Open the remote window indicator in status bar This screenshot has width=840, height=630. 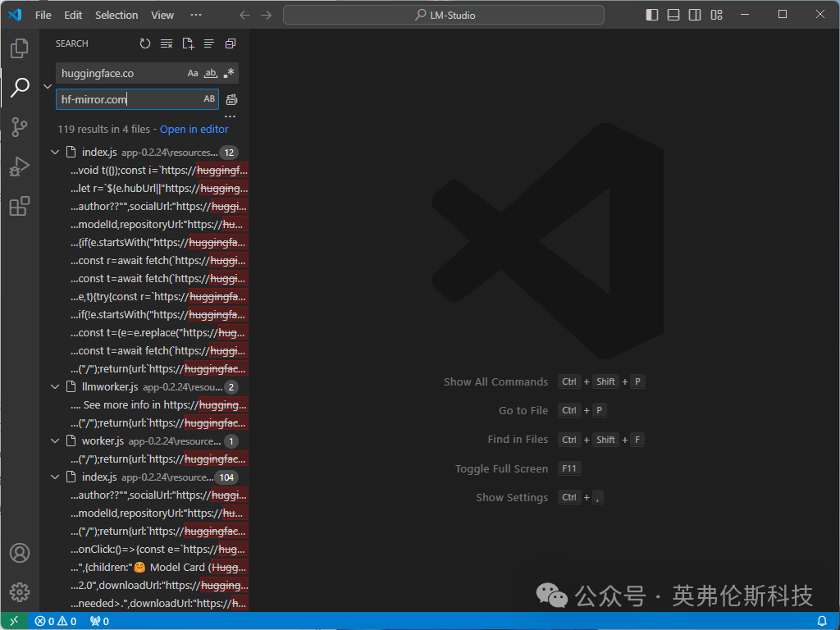coord(14,621)
